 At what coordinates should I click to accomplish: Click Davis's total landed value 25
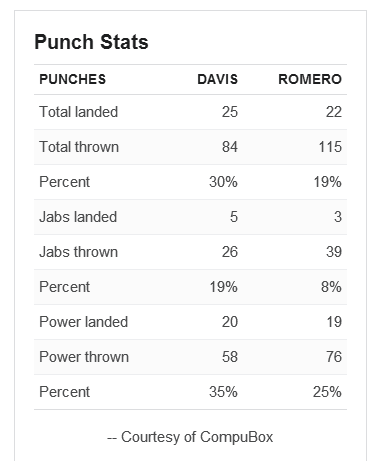point(230,112)
